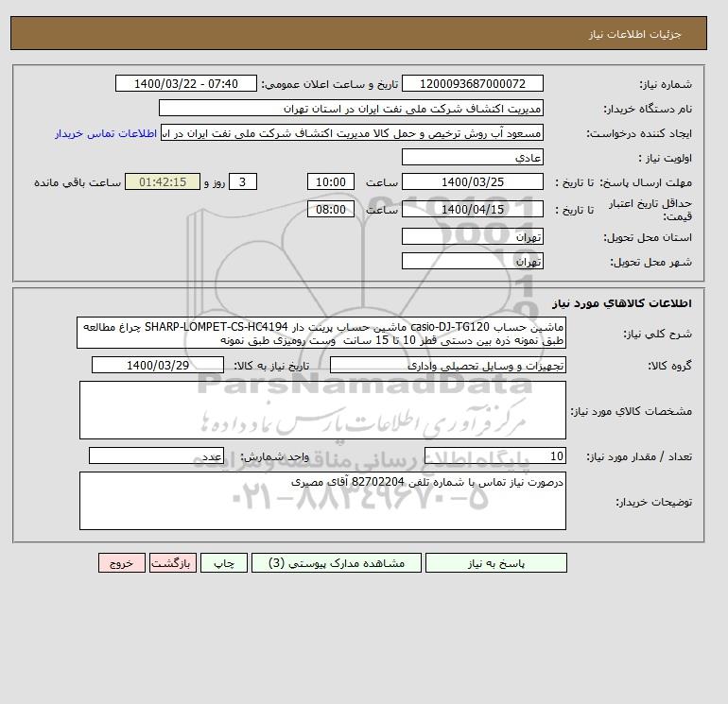Click the response deadline time 10:00

(x=331, y=182)
